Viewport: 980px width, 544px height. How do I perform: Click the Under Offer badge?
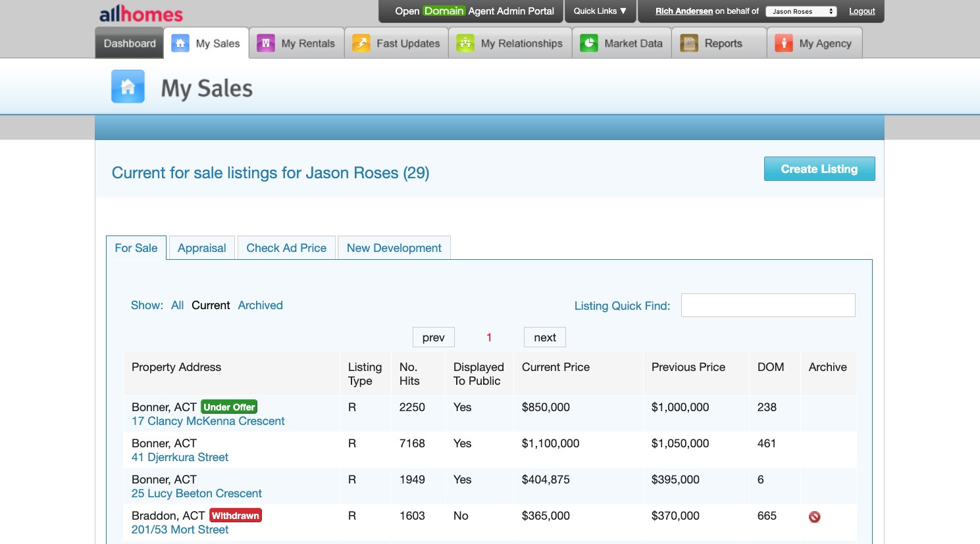coord(229,407)
